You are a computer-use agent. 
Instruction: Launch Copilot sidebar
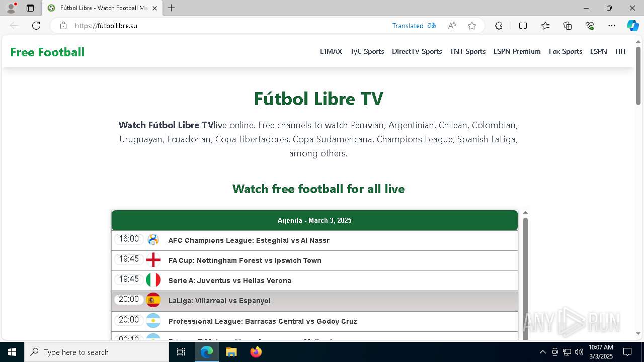[632, 26]
